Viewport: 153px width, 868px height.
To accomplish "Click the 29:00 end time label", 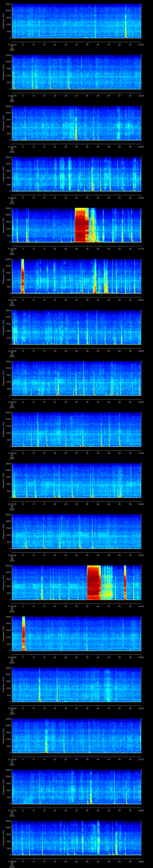I will pyautogui.click(x=141, y=351).
